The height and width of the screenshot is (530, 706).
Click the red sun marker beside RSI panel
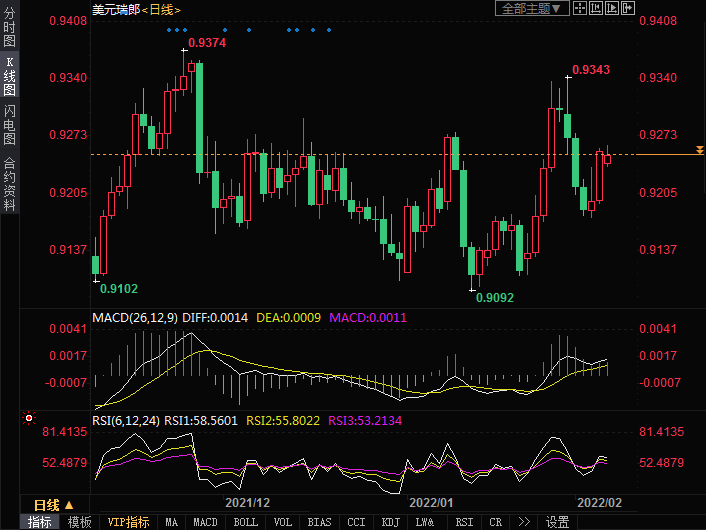point(28,418)
